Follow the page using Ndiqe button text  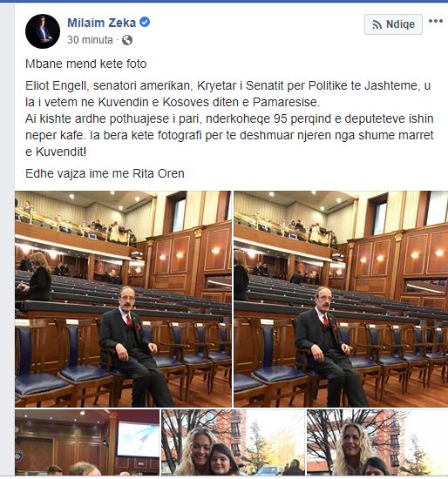[x=400, y=24]
